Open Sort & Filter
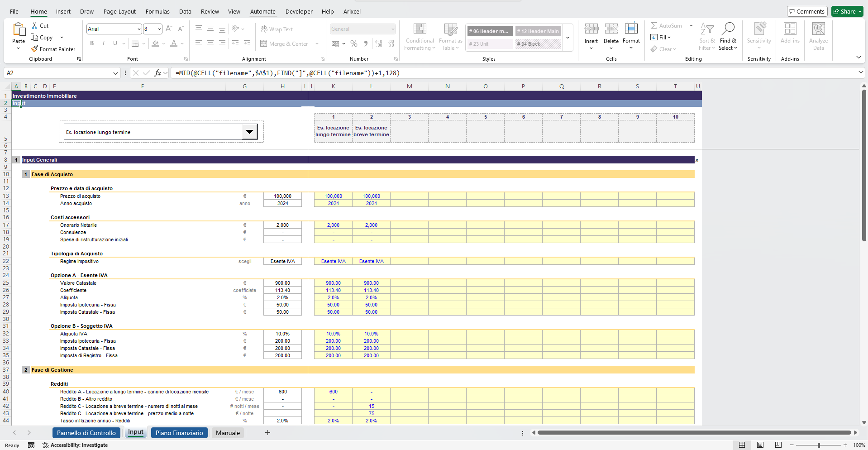 coord(707,37)
